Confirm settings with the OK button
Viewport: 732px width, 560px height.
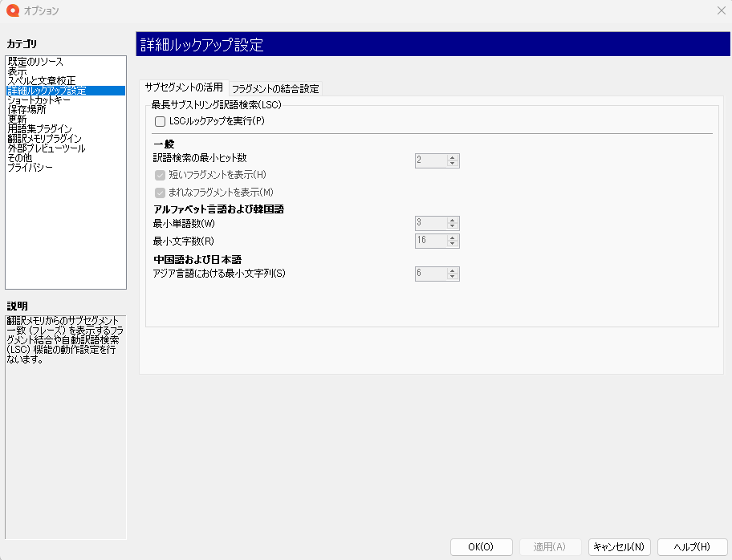(481, 547)
